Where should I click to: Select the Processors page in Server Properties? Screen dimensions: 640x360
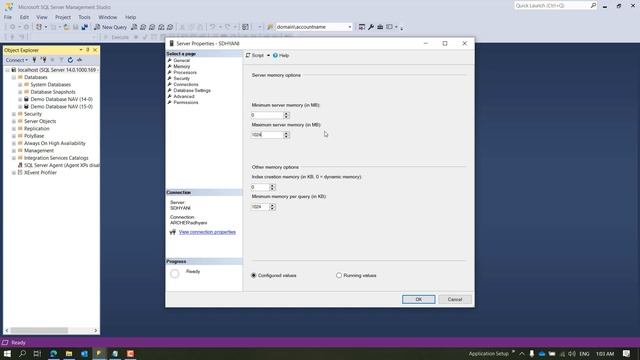185,72
